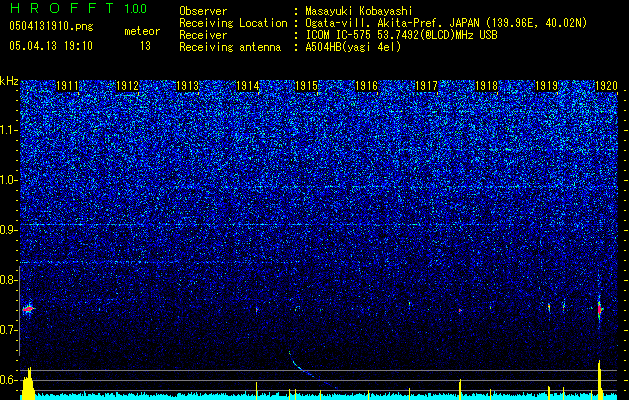
Task: Click the 1915 time marker
Action: click(306, 86)
